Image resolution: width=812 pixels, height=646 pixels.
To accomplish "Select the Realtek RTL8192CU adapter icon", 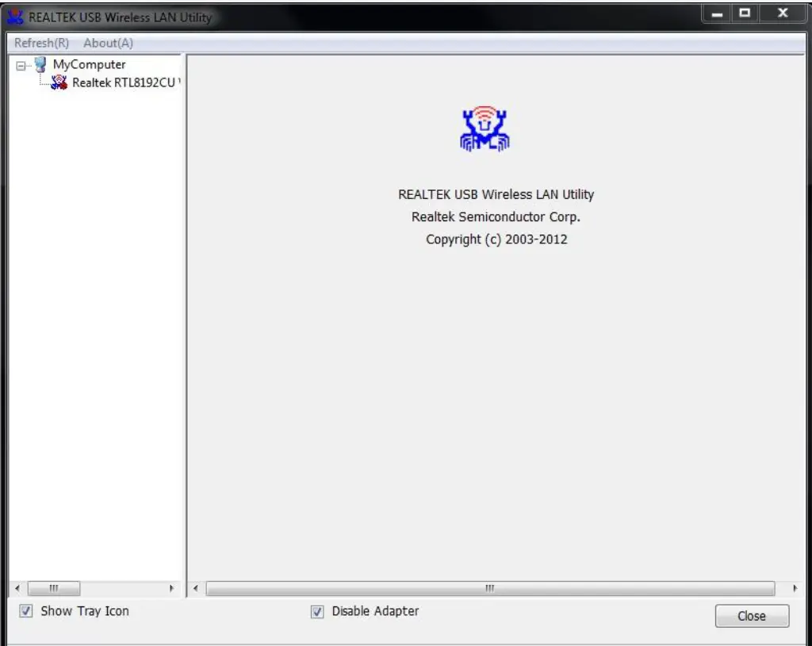I will (x=59, y=82).
